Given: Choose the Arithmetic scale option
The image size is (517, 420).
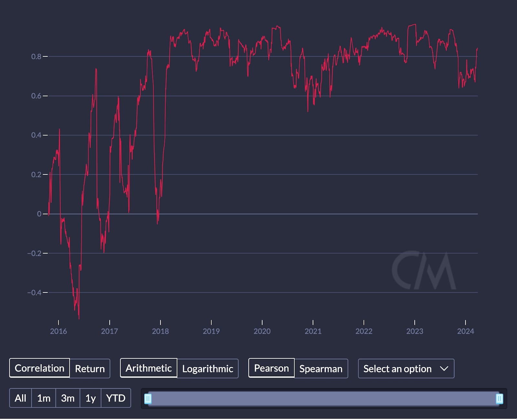Looking at the screenshot, I should 149,368.
